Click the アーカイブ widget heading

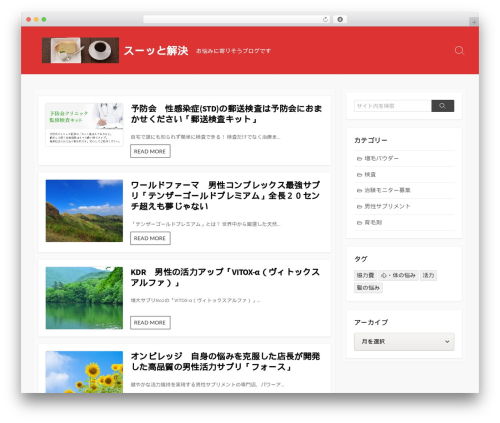pyautogui.click(x=371, y=322)
